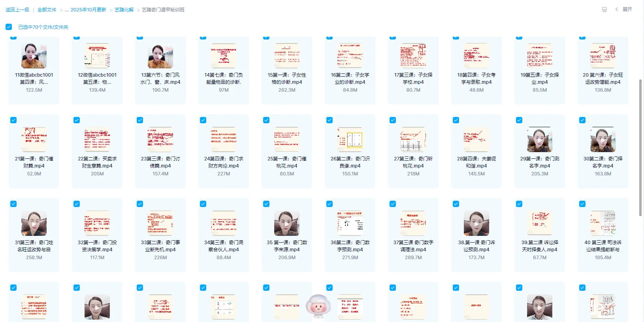Click file name 24第四课 奇门求财方向论.mp4

[x=224, y=162]
